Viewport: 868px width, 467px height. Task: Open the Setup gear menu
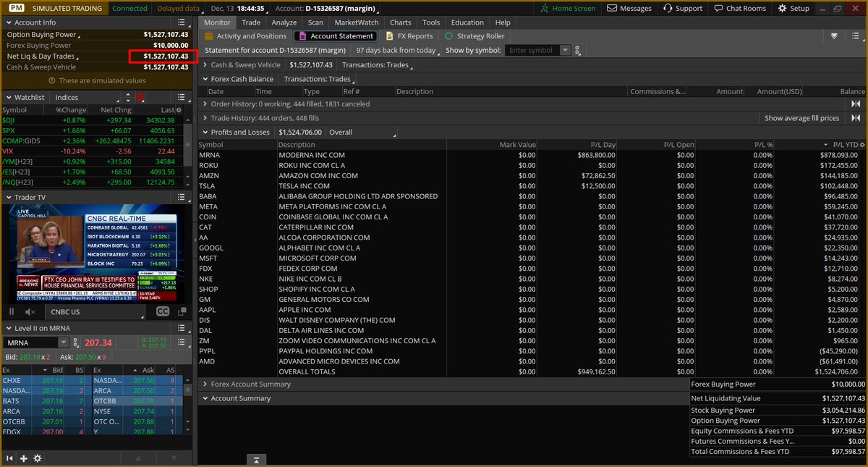(x=793, y=8)
